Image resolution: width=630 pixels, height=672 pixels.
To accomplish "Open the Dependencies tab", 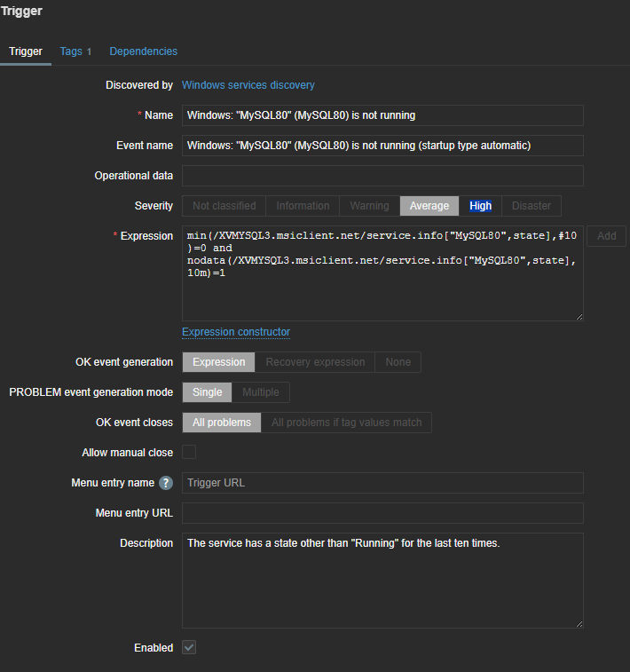I will tap(143, 51).
